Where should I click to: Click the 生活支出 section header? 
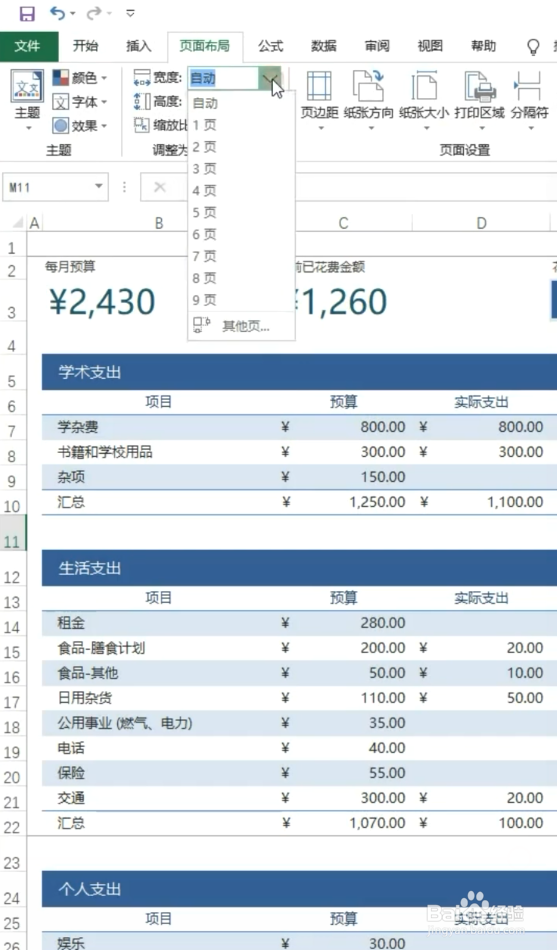coord(90,568)
